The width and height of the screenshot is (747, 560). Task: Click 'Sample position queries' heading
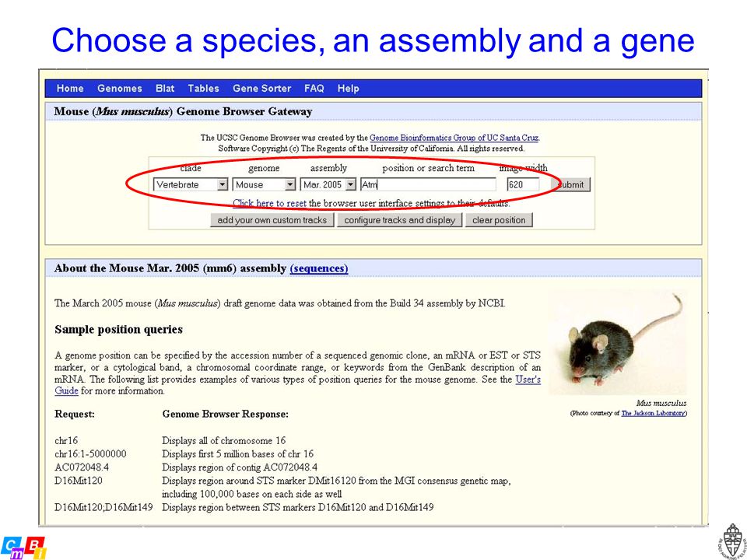click(118, 330)
